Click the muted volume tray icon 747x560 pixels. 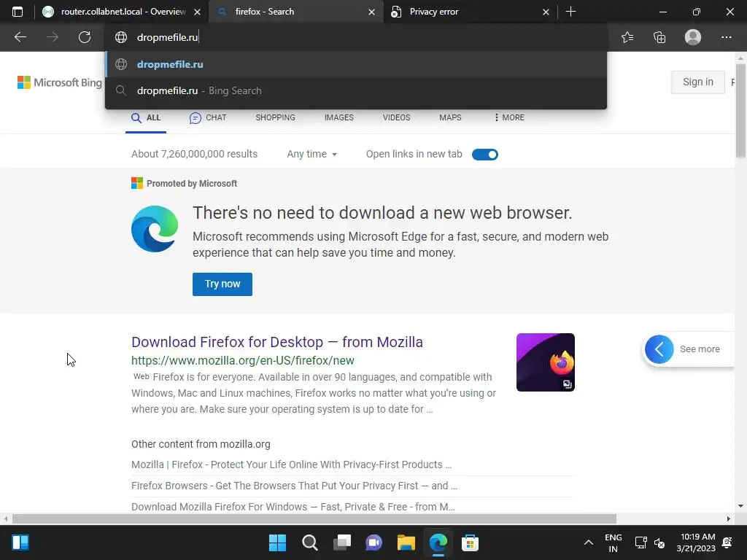[659, 542]
